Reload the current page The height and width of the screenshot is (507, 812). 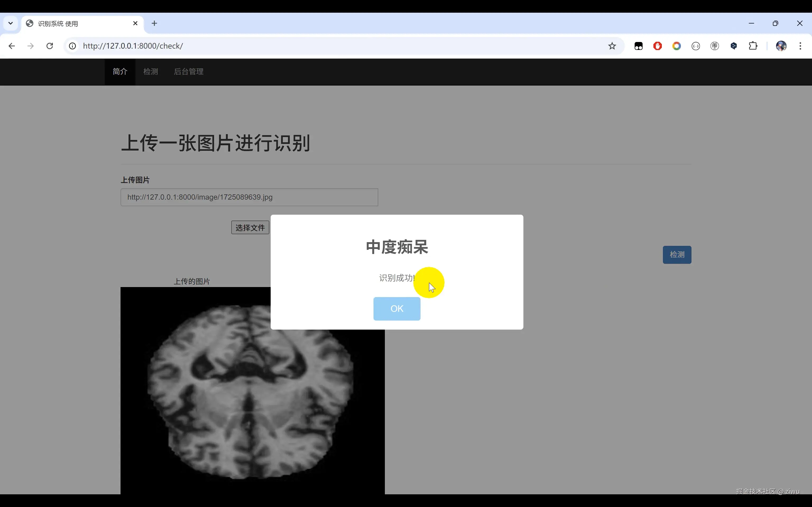[x=50, y=46]
